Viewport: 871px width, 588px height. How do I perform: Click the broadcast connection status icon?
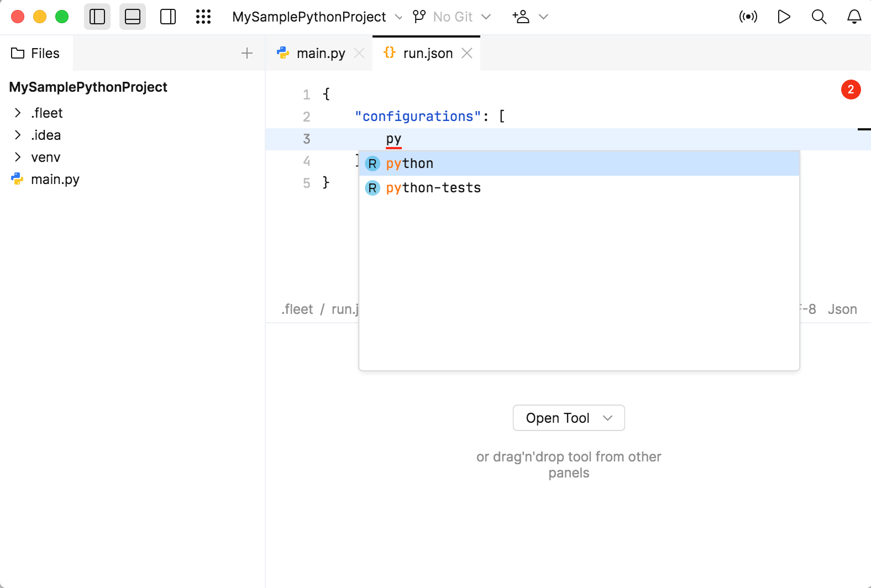[748, 17]
